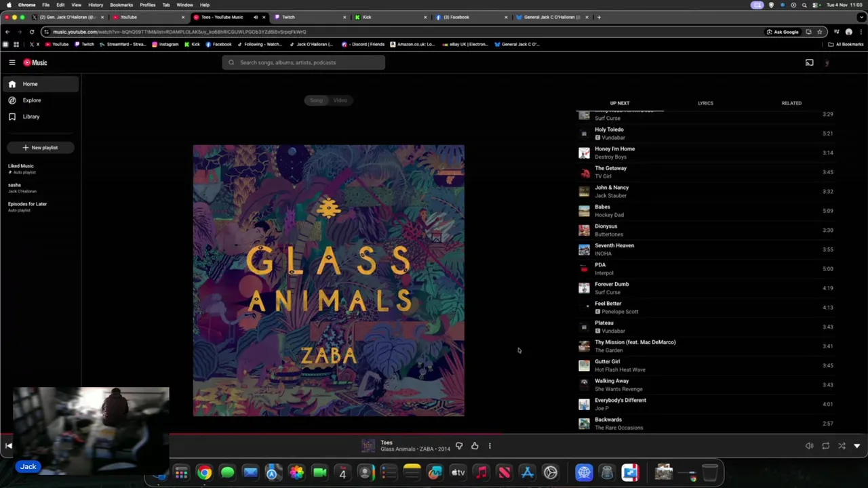Viewport: 868px width, 488px height.
Task: Like the song Toes
Action: click(x=475, y=446)
